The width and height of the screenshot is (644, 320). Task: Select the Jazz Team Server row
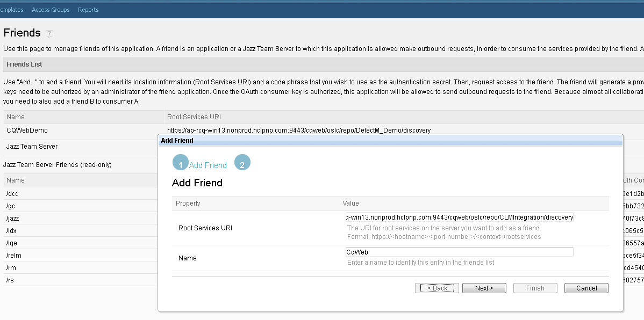[32, 147]
